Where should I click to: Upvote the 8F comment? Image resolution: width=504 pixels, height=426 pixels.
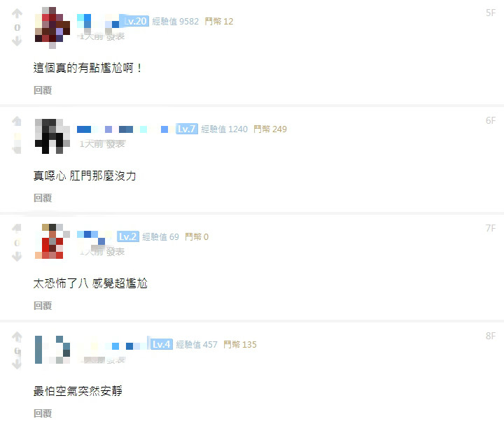(x=17, y=336)
